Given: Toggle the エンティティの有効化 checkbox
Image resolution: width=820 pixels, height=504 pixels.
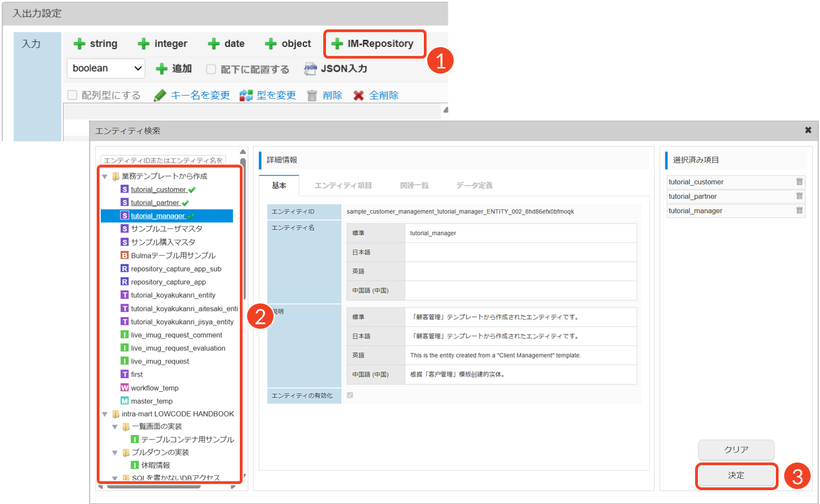Looking at the screenshot, I should [x=350, y=395].
